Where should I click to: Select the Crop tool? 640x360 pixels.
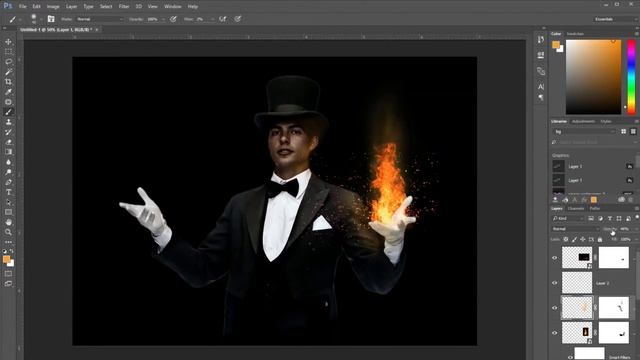(8, 82)
